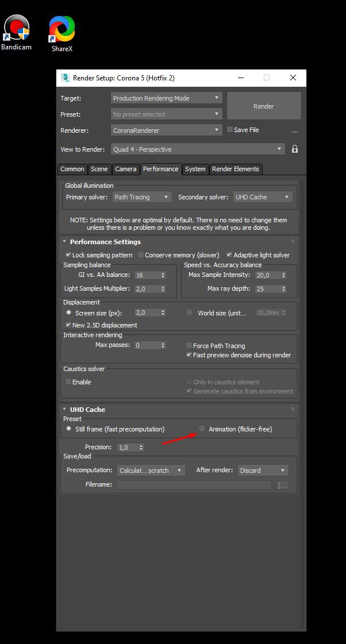The height and width of the screenshot is (644, 346).
Task: Open the After render dropdown
Action: click(x=263, y=471)
